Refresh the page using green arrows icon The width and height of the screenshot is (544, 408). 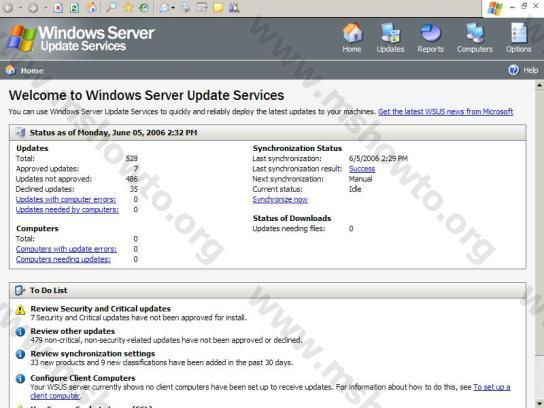coord(74,7)
